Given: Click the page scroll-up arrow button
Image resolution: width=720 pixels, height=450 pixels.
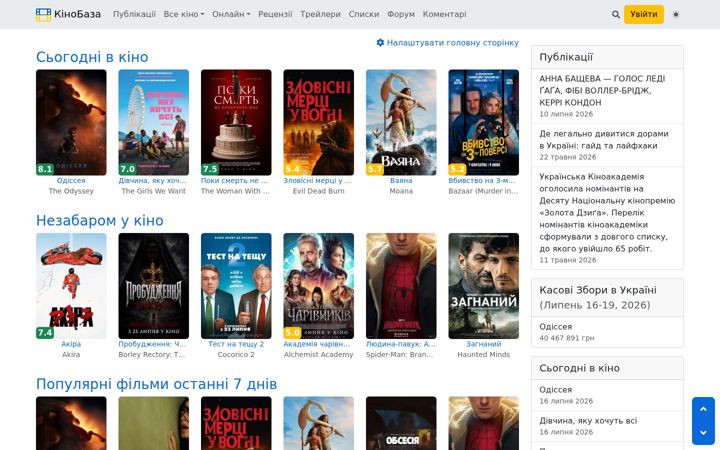Looking at the screenshot, I should (703, 409).
